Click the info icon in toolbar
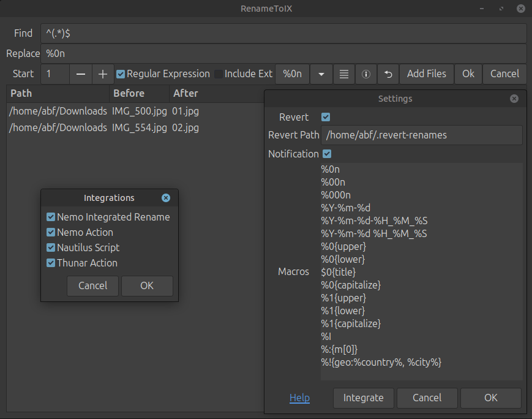 366,74
